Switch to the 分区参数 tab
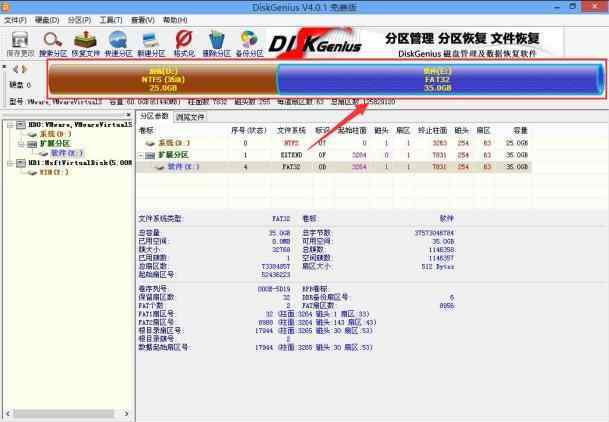Image resolution: width=609 pixels, height=422 pixels. [154, 116]
